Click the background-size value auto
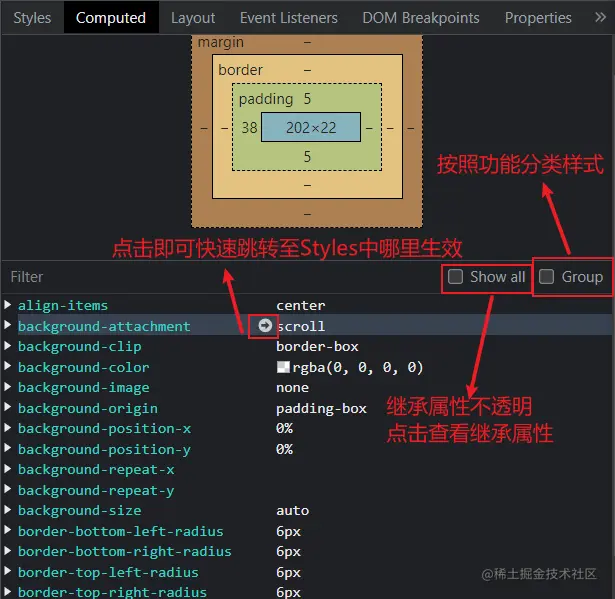The width and height of the screenshot is (615, 599). tap(293, 510)
